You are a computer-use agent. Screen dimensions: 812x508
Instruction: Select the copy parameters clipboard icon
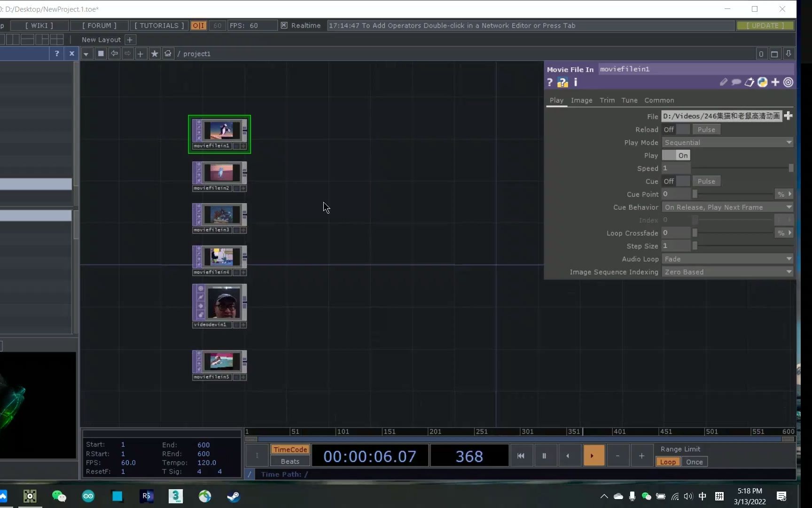pyautogui.click(x=750, y=82)
